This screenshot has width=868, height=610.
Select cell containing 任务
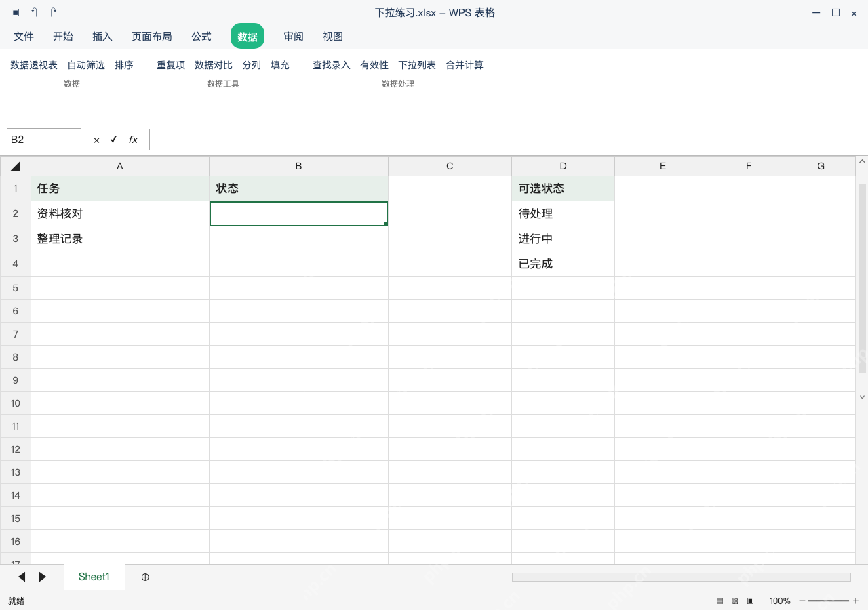click(x=120, y=188)
